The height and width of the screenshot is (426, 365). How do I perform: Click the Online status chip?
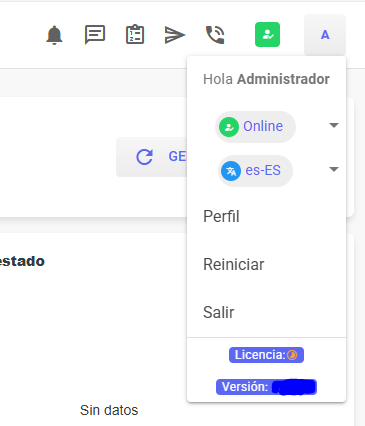255,127
